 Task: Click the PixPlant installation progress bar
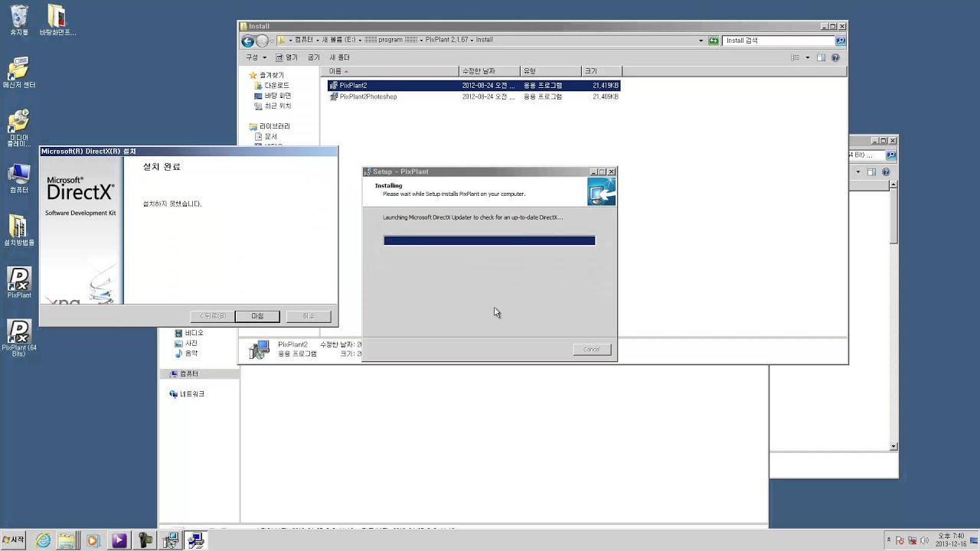click(x=489, y=240)
